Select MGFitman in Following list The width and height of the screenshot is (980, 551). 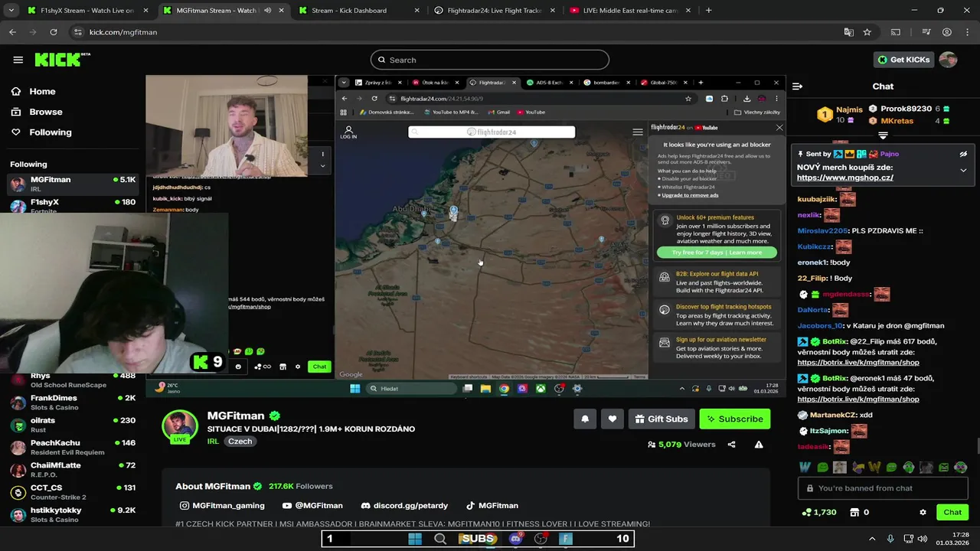pos(73,183)
